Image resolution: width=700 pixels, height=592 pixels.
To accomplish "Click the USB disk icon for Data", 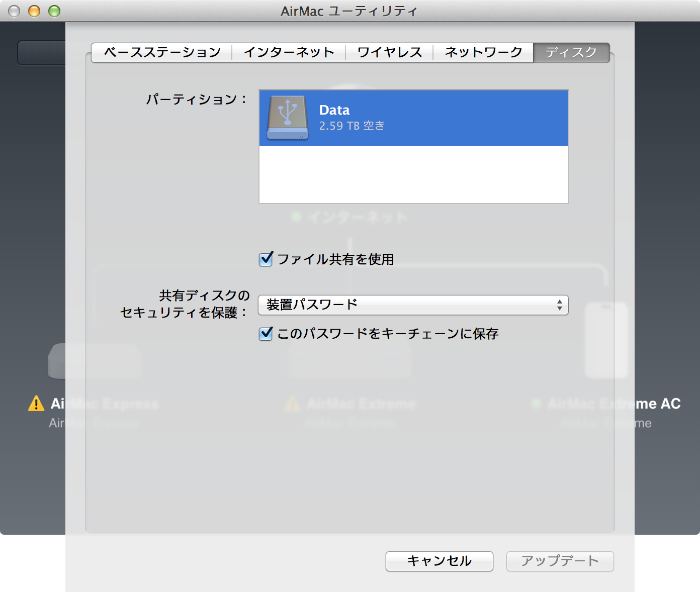I will tap(287, 118).
